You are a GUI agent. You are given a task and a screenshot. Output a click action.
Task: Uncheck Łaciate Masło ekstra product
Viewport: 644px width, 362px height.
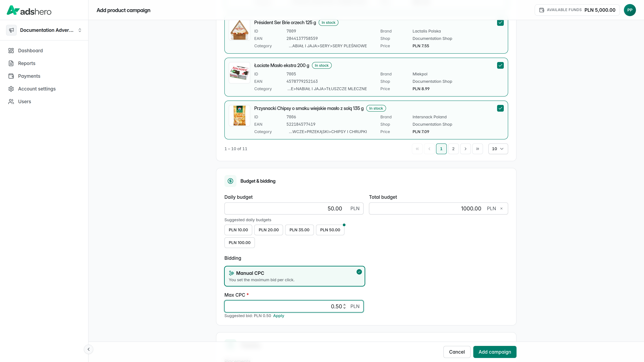pyautogui.click(x=500, y=66)
